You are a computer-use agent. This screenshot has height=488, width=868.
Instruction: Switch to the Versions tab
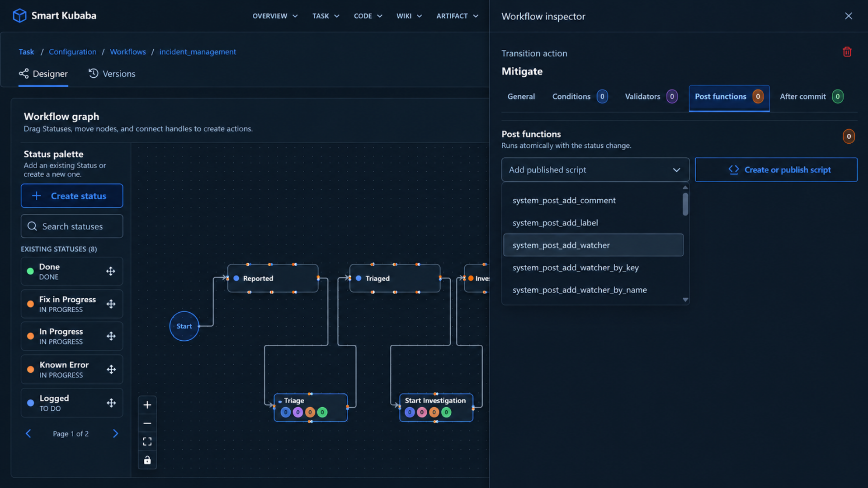point(112,74)
